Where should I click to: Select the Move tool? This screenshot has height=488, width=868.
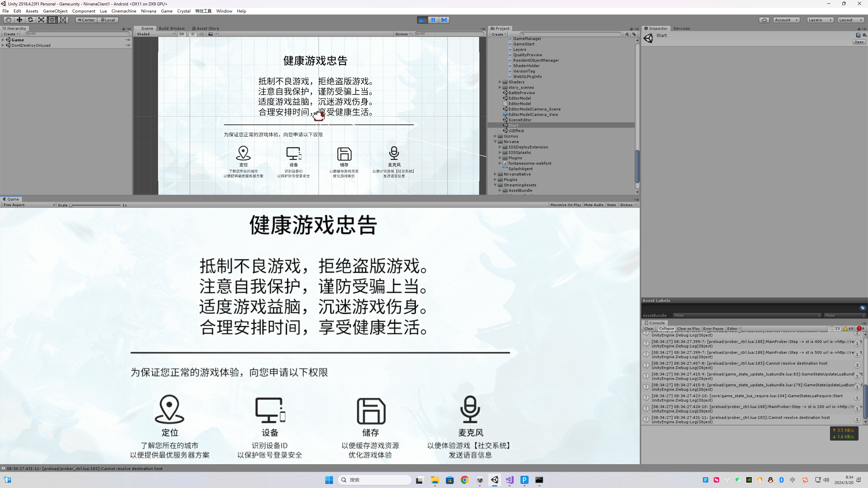(19, 20)
